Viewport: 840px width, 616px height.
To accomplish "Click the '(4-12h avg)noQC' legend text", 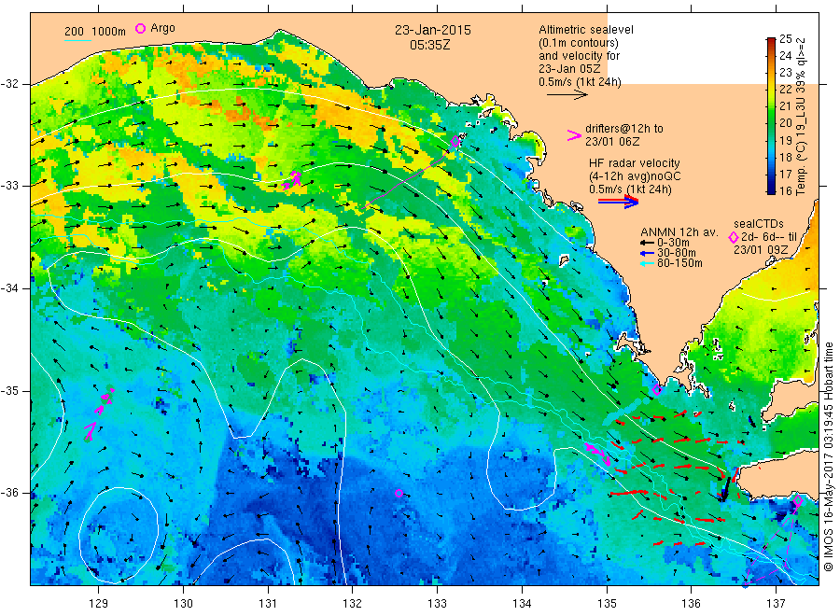I will (635, 176).
